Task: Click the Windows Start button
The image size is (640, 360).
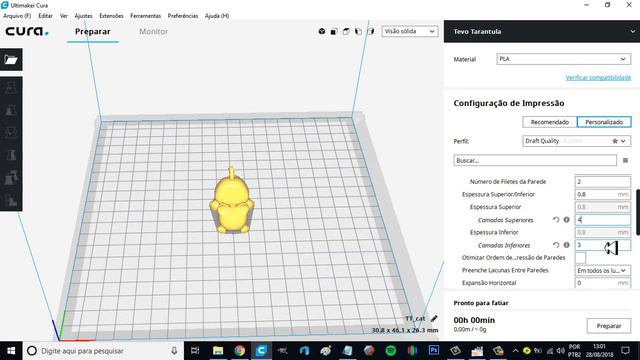Action: pos(11,351)
